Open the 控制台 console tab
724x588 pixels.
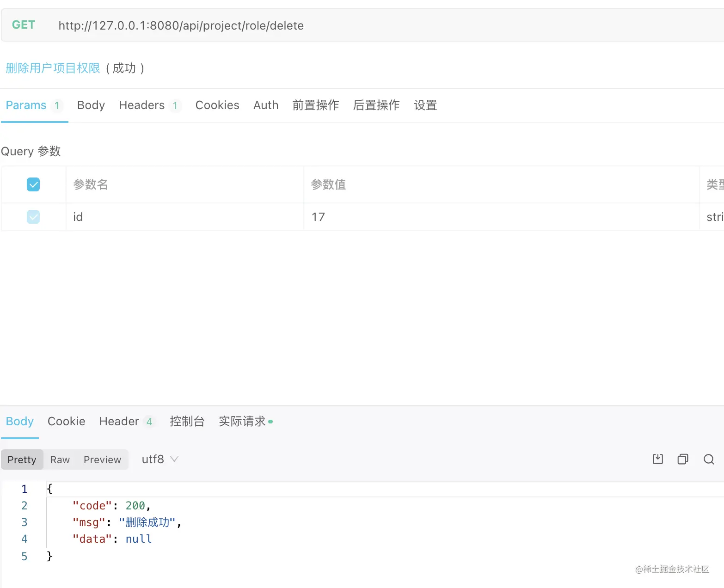[x=187, y=422]
